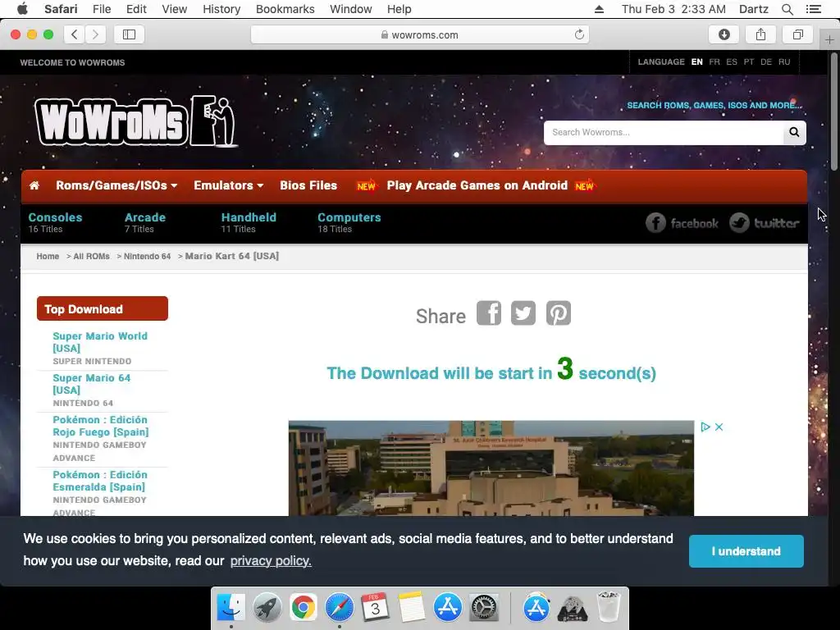840x630 pixels.
Task: Open the Bookmarks menu
Action: point(285,9)
